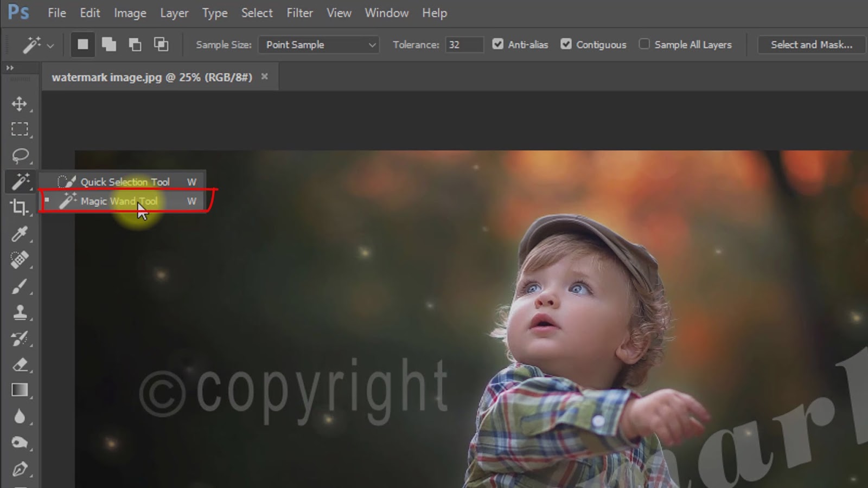Open the Select menu
The width and height of the screenshot is (868, 488).
point(257,13)
